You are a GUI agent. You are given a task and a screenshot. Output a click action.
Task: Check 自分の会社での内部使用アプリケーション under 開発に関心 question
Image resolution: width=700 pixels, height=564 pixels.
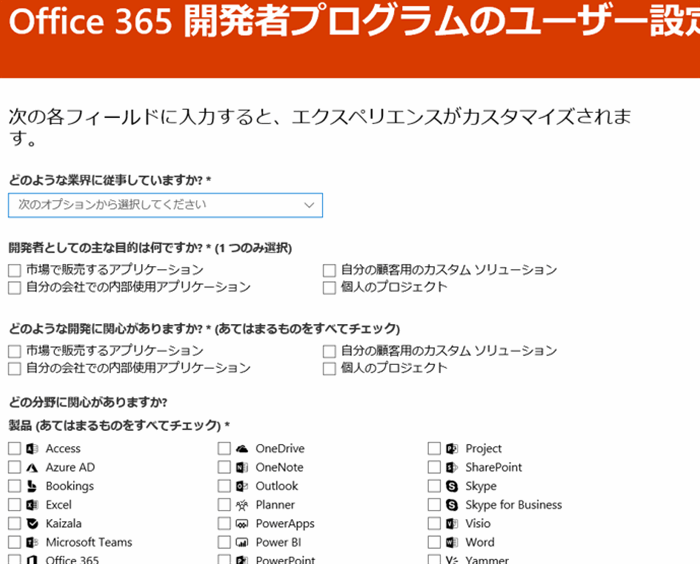(x=14, y=368)
